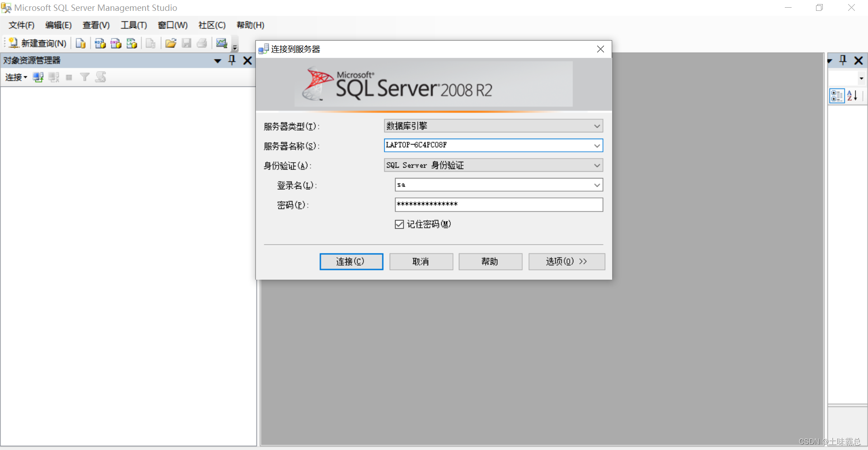
Task: Open the 身份验证(A) authentication dropdown
Action: tap(597, 165)
